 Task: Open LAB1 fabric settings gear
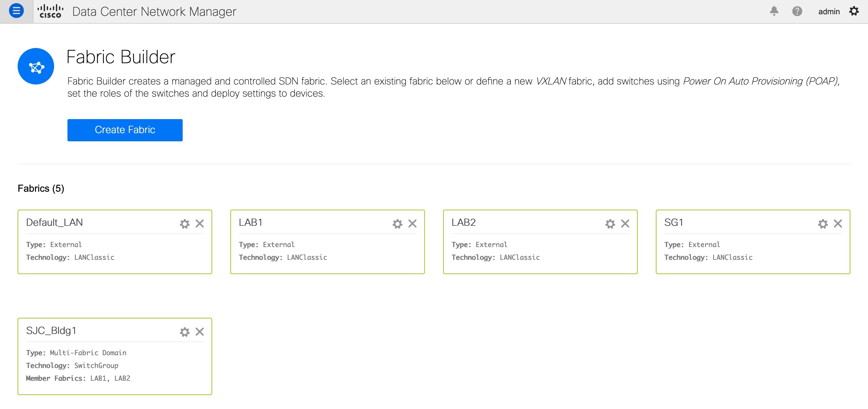(397, 224)
